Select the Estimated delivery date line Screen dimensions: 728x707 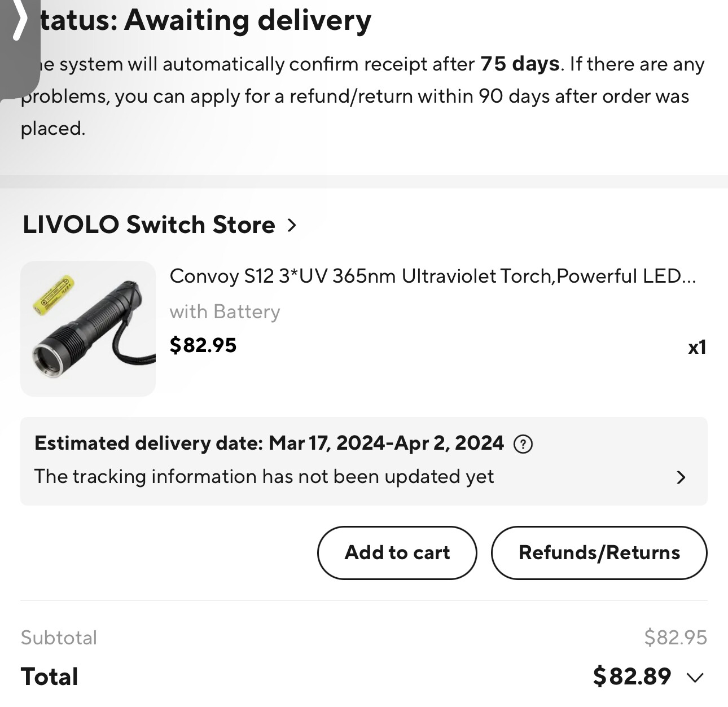click(x=269, y=443)
